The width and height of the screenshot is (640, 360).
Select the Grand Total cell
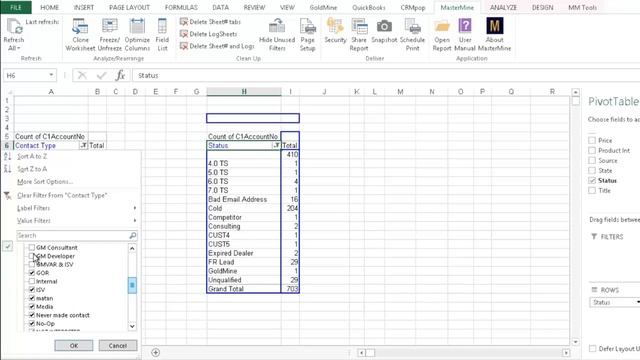coord(243,289)
